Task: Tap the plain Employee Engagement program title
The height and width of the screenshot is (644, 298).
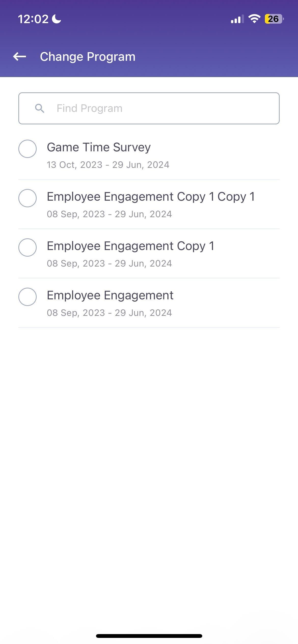Action: pos(110,295)
